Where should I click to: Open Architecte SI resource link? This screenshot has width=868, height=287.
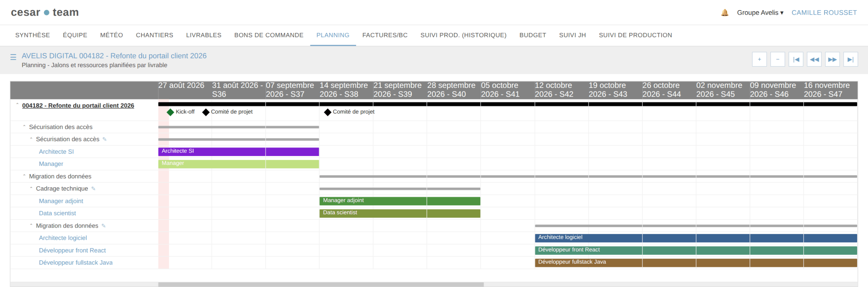tap(56, 152)
